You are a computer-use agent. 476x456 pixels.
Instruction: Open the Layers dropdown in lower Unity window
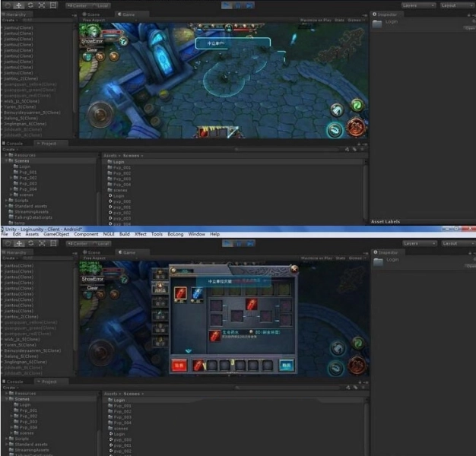pyautogui.click(x=420, y=244)
